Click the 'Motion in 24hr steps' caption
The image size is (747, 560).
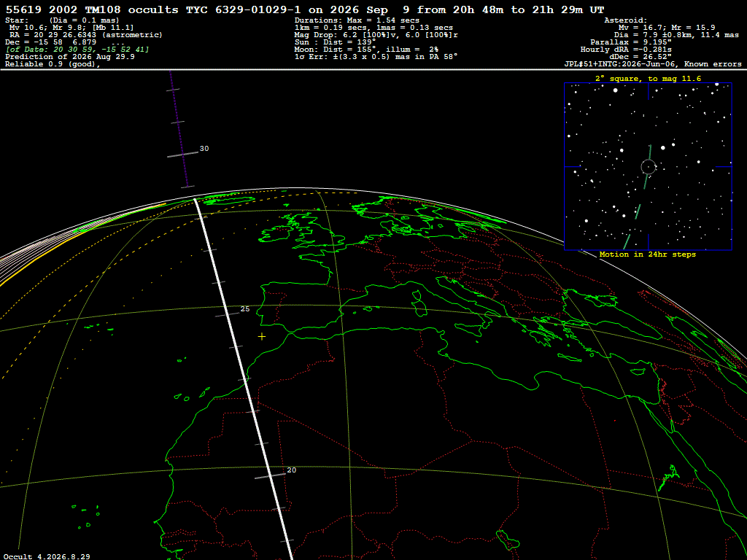click(648, 254)
